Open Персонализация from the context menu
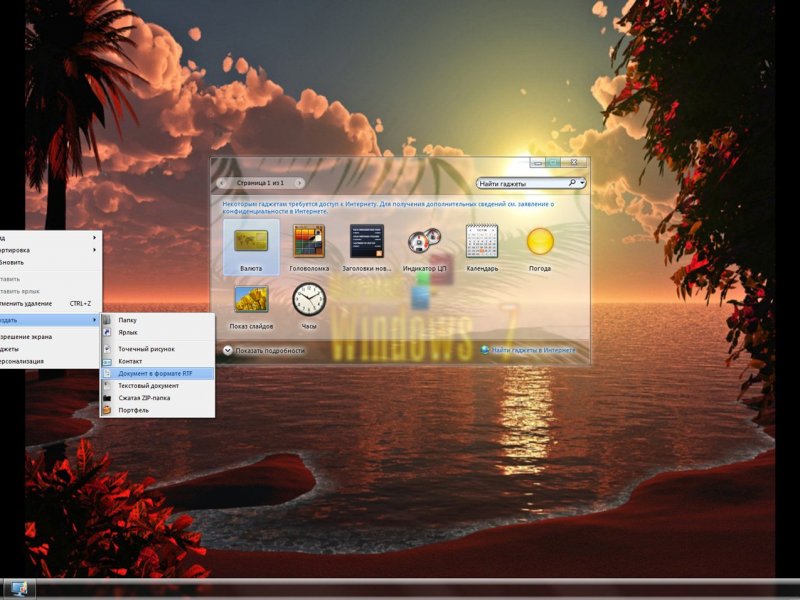The image size is (800, 600). click(49, 361)
